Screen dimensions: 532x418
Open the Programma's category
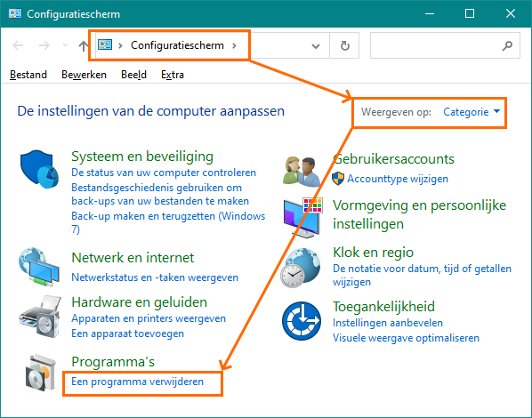click(x=113, y=362)
